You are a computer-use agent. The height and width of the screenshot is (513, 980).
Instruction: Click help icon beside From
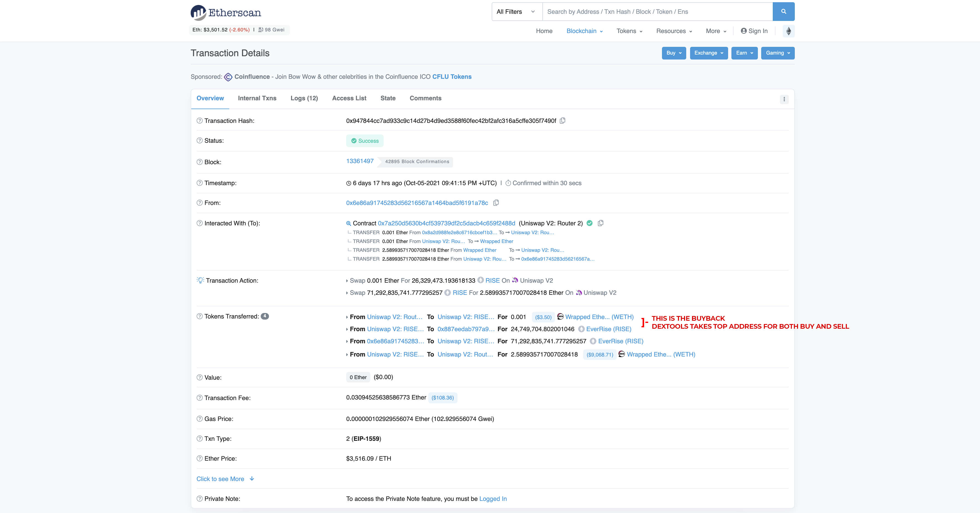[x=199, y=203]
